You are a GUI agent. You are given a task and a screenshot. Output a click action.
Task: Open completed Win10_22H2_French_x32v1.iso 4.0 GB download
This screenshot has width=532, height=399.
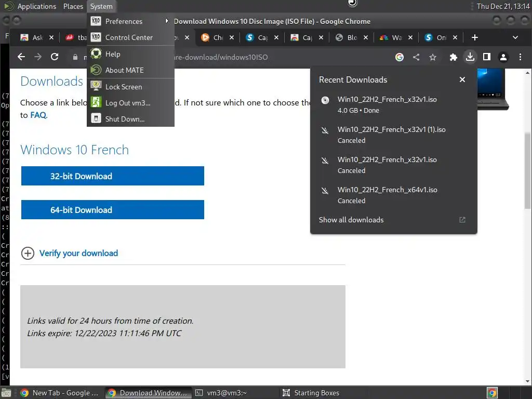pos(394,104)
